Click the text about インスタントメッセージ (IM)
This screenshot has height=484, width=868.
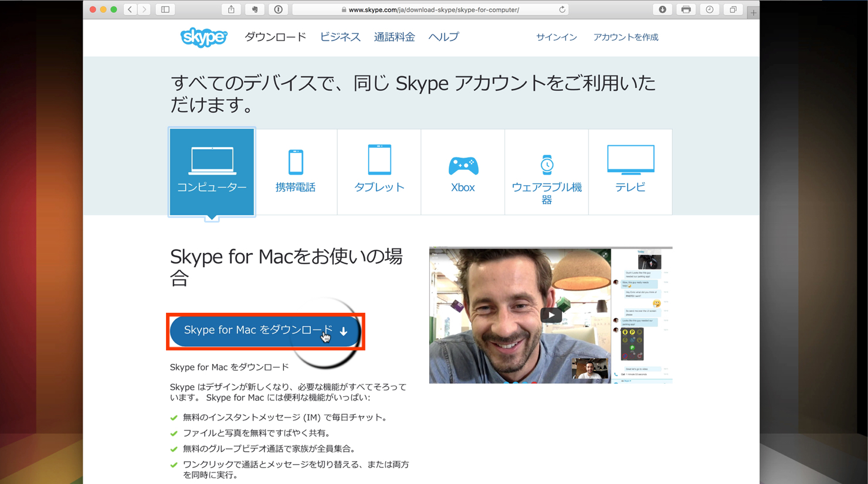(x=285, y=418)
